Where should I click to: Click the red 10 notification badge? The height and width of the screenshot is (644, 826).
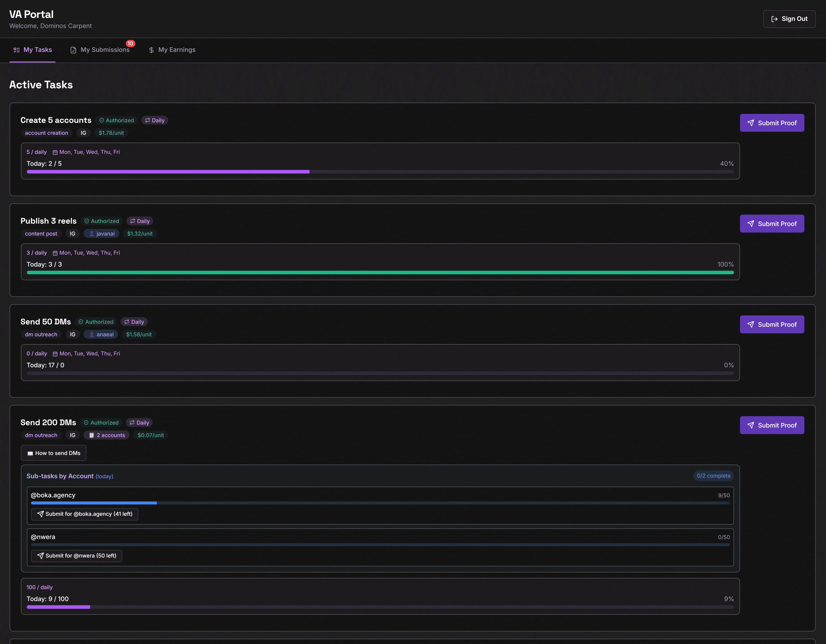[130, 44]
